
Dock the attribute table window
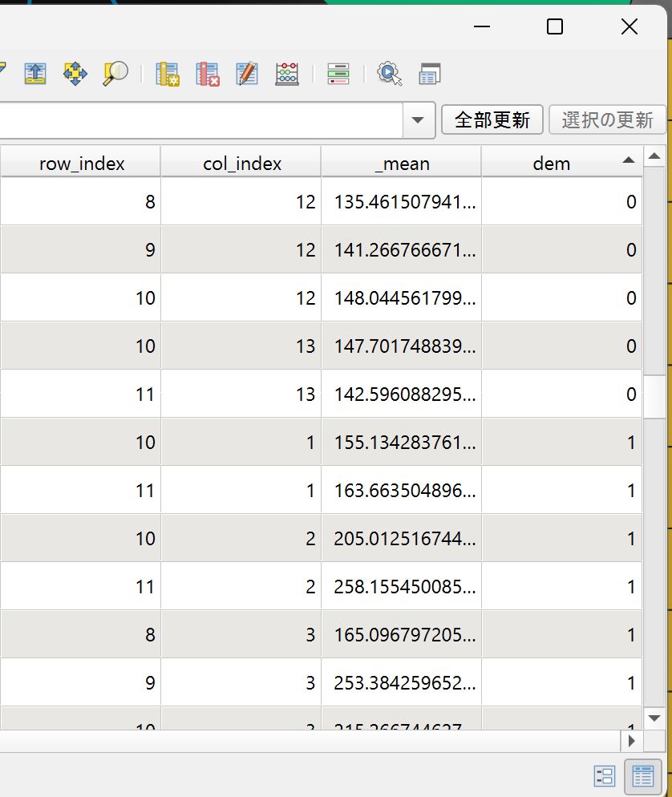click(x=430, y=74)
